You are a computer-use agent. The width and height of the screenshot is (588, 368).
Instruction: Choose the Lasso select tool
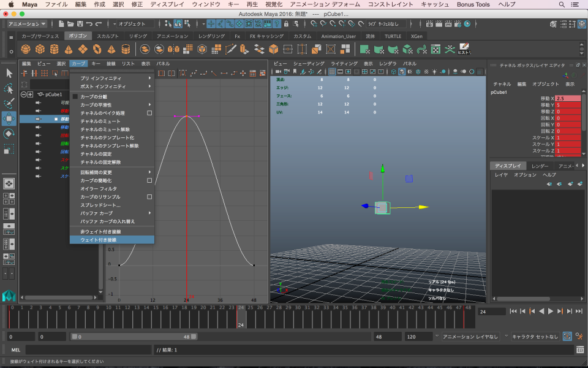click(x=9, y=88)
